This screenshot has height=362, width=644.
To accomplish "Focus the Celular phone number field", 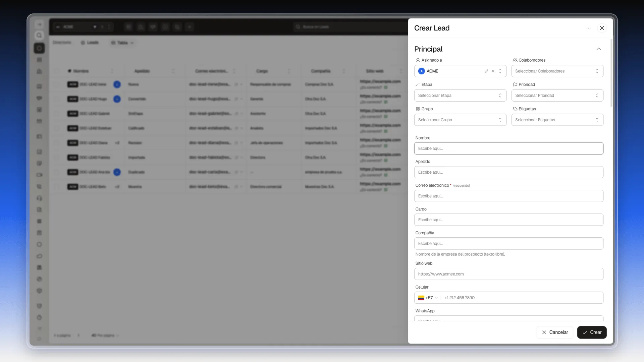I will (x=522, y=298).
